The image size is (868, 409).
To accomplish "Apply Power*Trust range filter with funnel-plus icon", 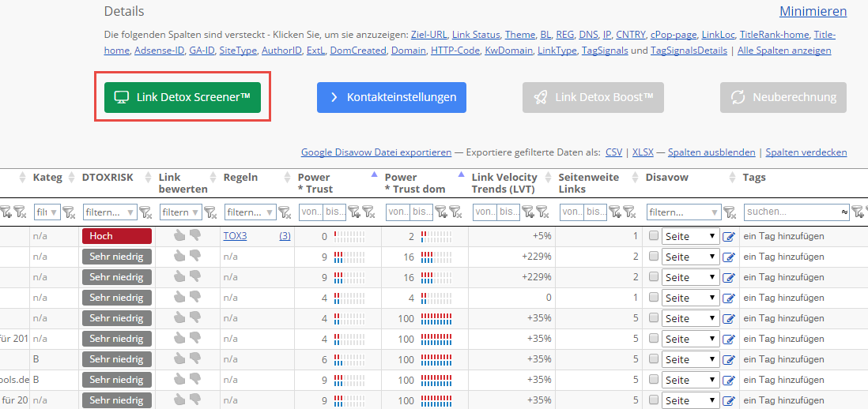I will 354,212.
